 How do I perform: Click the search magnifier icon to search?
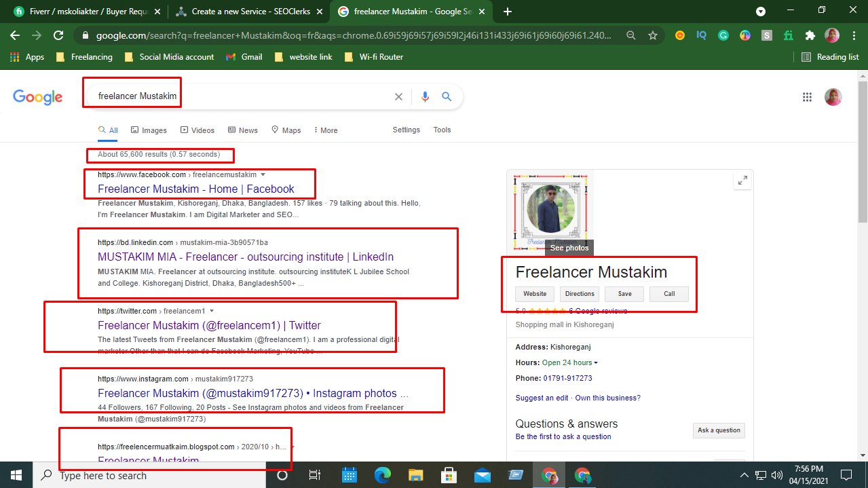point(447,96)
